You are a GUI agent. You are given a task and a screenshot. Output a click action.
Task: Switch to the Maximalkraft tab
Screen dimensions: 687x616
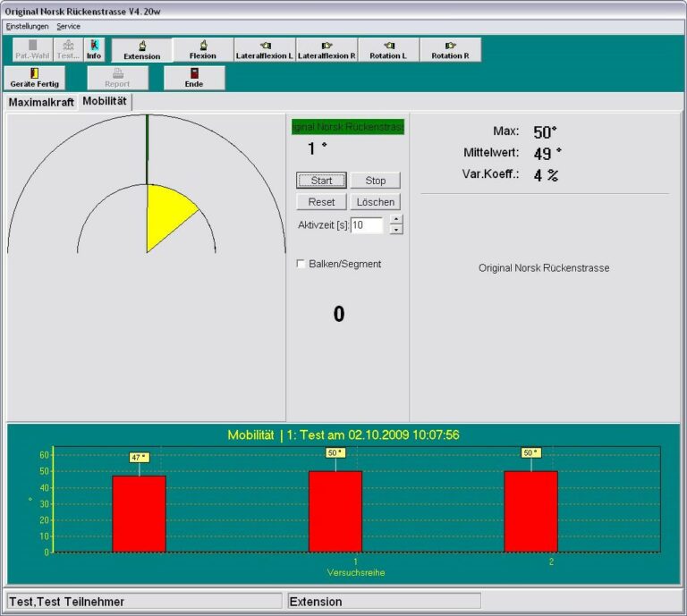pyautogui.click(x=41, y=102)
